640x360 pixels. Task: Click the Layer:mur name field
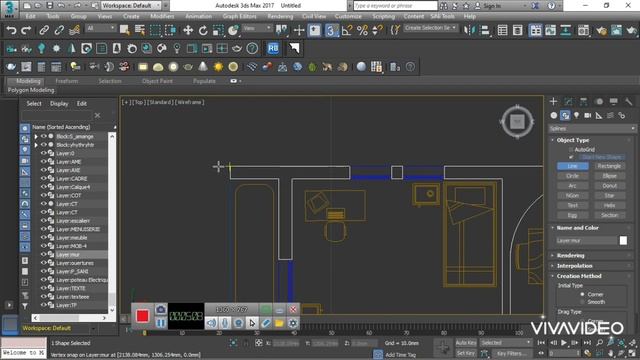(586, 240)
